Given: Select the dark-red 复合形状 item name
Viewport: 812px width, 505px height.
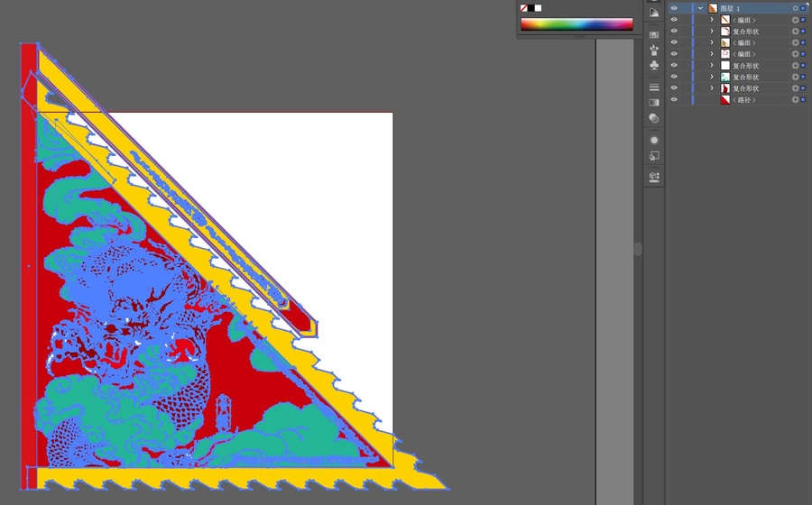Looking at the screenshot, I should tap(746, 88).
